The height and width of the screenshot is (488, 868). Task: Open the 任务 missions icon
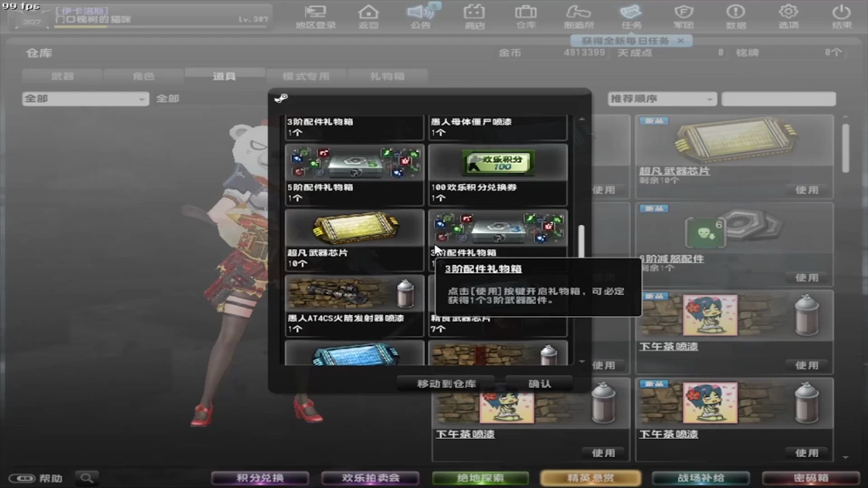click(631, 16)
